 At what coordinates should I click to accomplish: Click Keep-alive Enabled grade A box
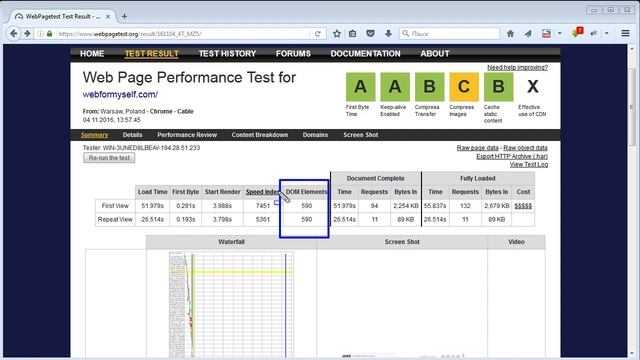pos(395,87)
